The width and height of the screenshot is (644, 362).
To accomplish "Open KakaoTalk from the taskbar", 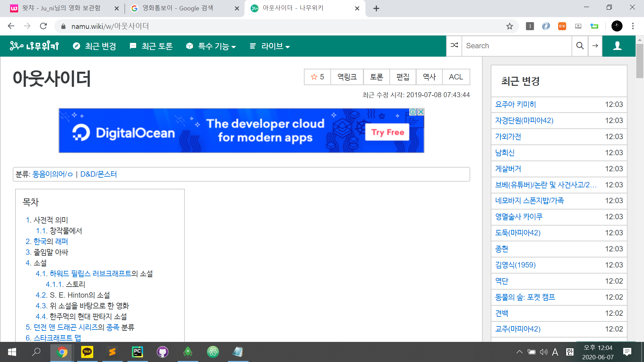I will 87,352.
